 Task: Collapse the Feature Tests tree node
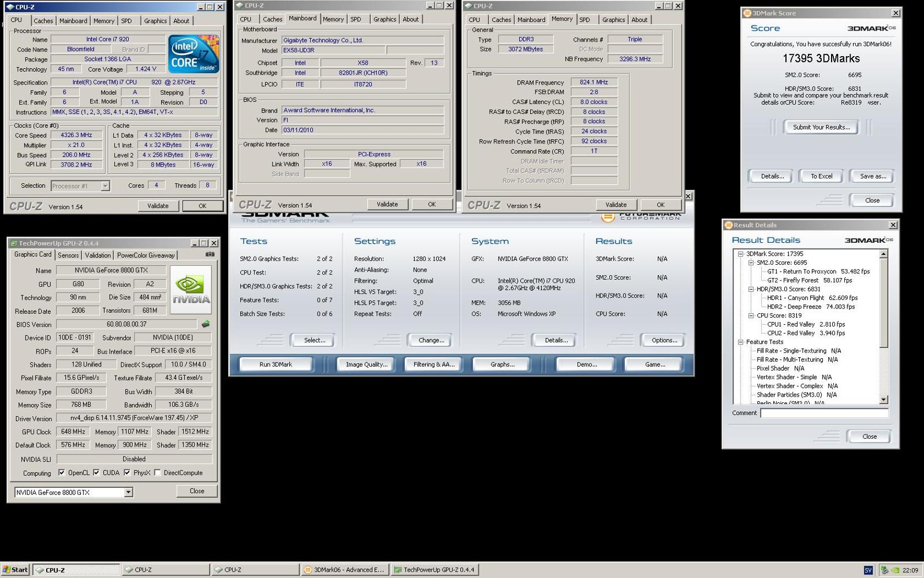click(740, 342)
